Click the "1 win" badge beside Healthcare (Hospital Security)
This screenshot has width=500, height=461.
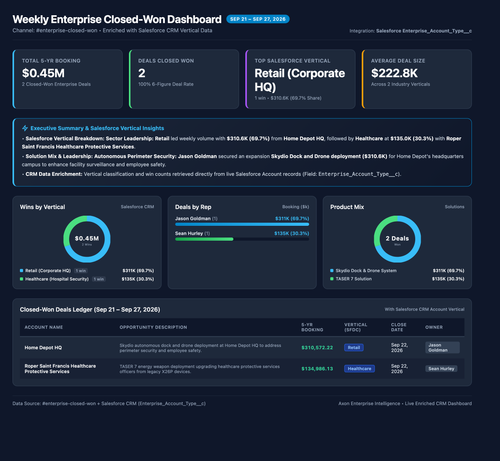point(99,279)
